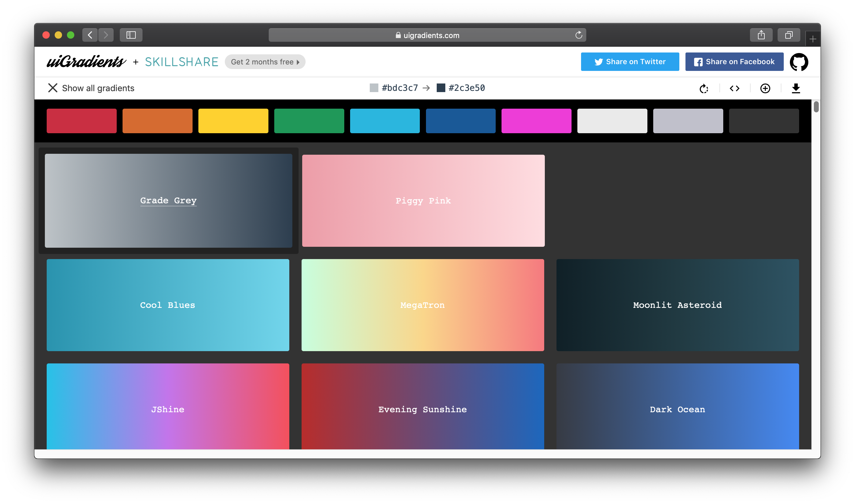Filter by the yellow color swatch
Image resolution: width=855 pixels, height=504 pixels.
[x=233, y=121]
